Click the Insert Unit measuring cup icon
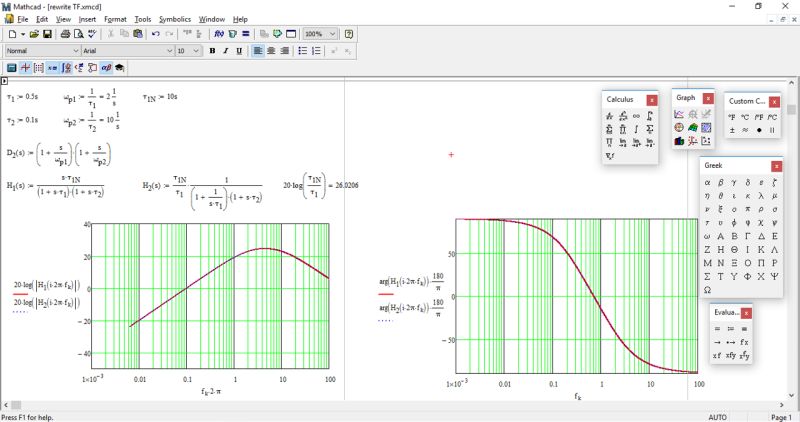This screenshot has height=422, width=800. click(x=232, y=34)
